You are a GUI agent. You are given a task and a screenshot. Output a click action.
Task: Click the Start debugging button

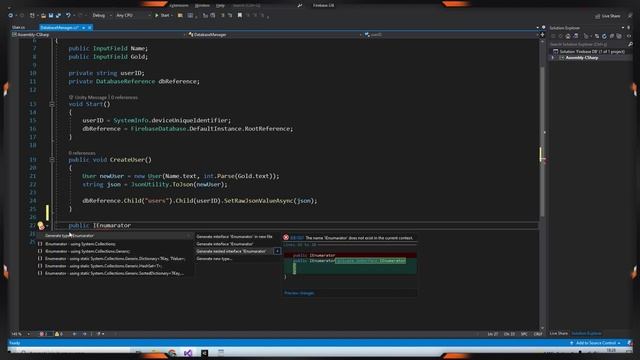pos(162,16)
